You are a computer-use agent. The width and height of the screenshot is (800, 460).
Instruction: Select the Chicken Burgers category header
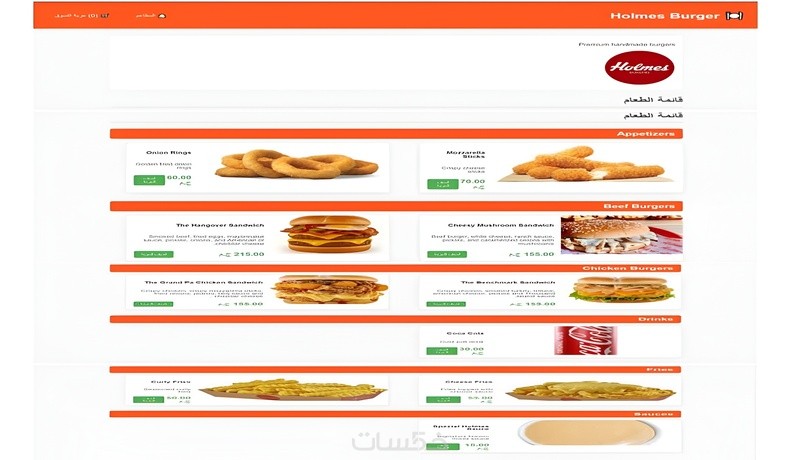[x=395, y=268]
